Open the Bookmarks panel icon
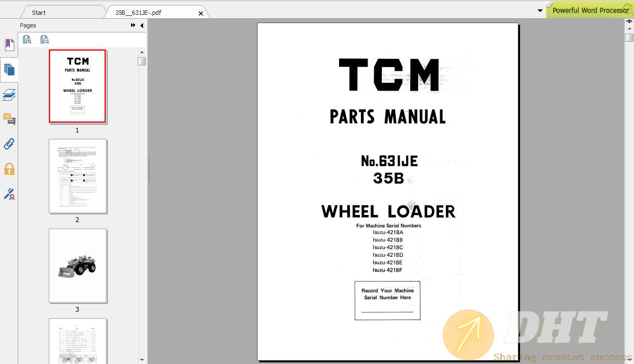This screenshot has height=364, width=634. (9, 45)
